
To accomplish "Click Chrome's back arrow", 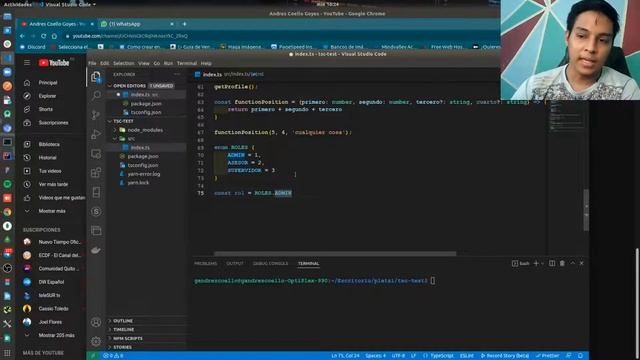I will (22, 36).
